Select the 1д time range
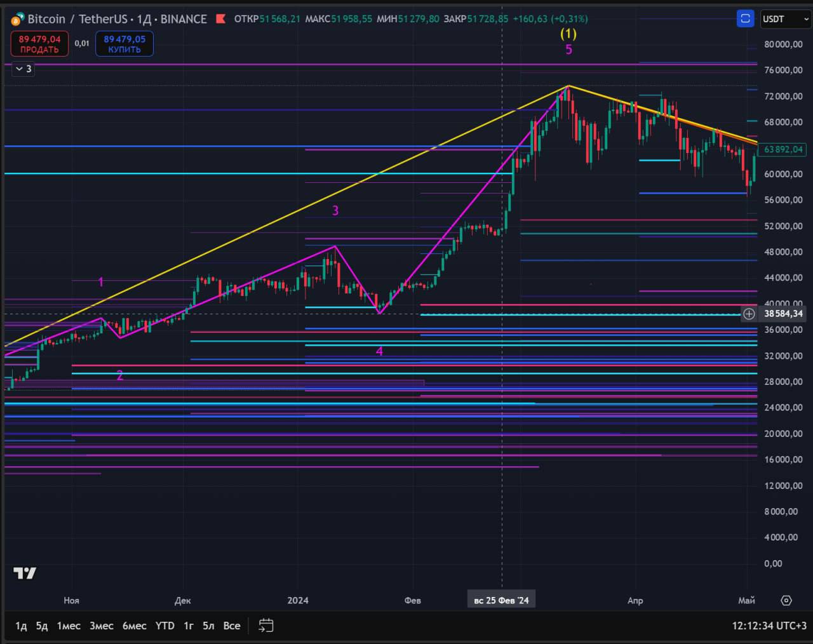Screen dimensions: 813x644 (21, 626)
